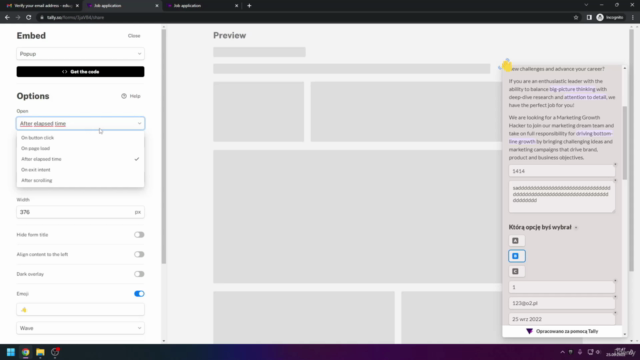Screen dimensions: 640x360
Task: Click the preview popup scrollbar
Action: point(624,143)
